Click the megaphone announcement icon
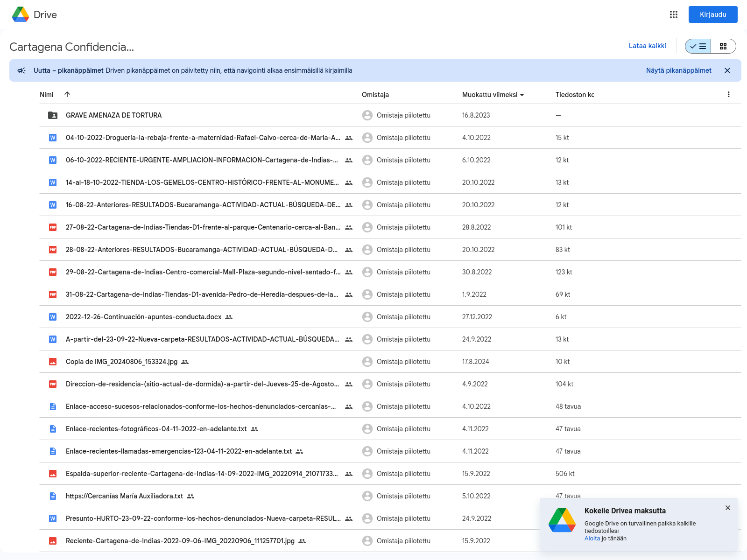This screenshot has height=560, width=747. click(21, 70)
